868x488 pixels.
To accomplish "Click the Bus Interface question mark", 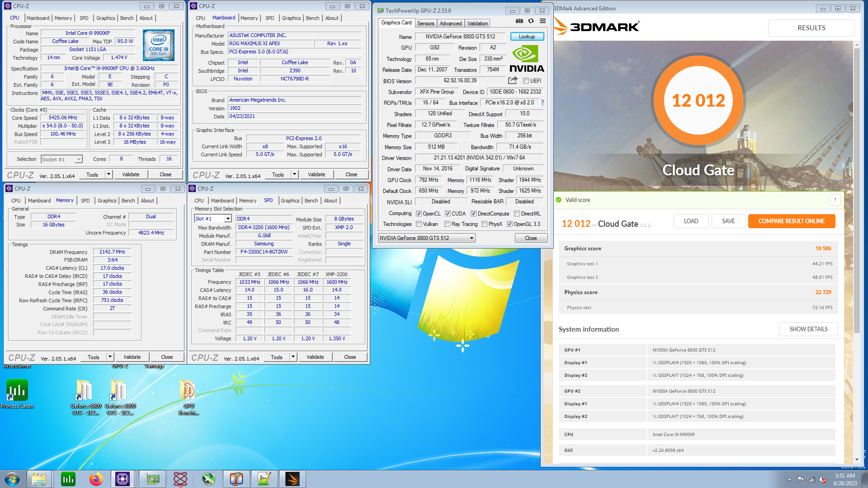I will [x=542, y=103].
